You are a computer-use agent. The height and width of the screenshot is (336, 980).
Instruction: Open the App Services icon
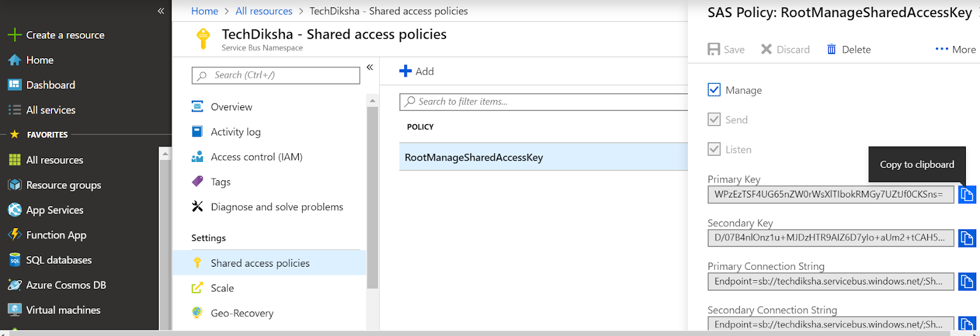pos(15,210)
